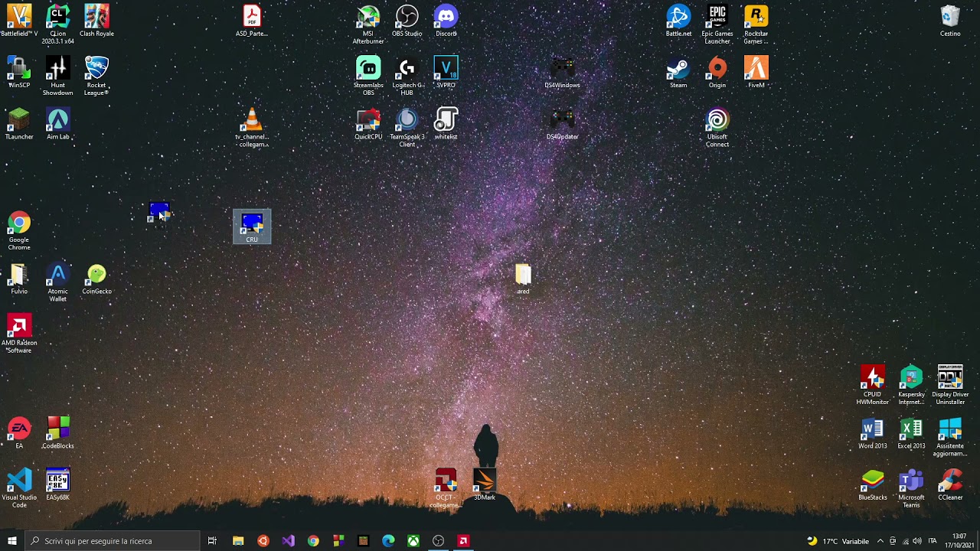Screen dimensions: 980x551
Task: Open Assistente aggiornamento Windows icon
Action: pos(950,436)
